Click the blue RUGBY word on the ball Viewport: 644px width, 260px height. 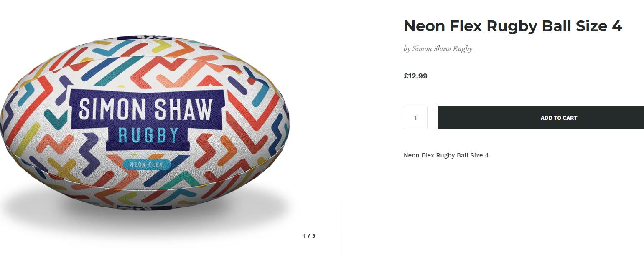[148, 135]
